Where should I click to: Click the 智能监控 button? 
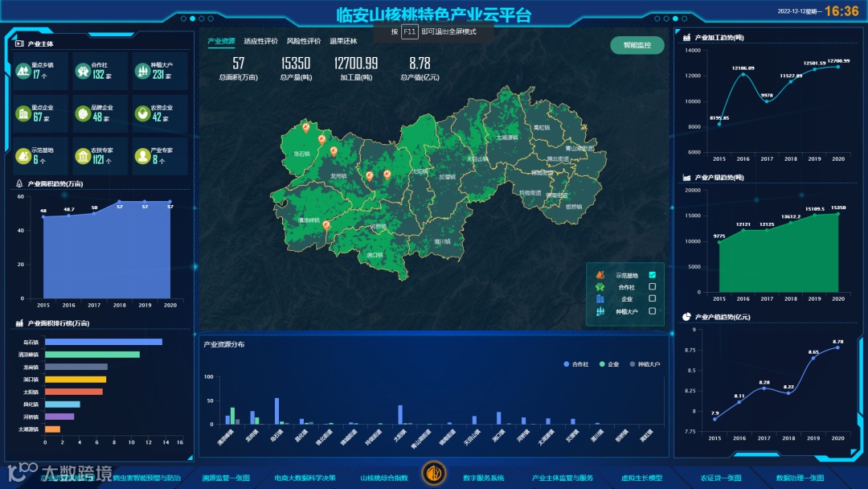[637, 45]
